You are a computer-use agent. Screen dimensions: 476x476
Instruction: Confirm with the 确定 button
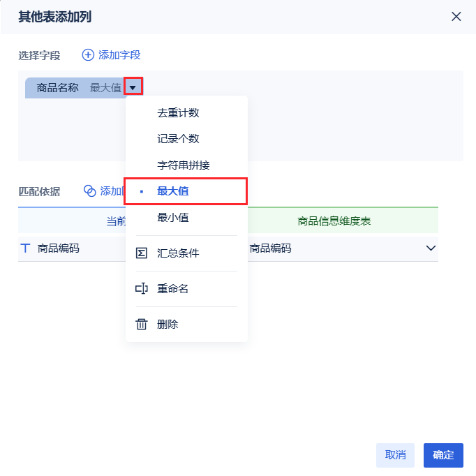(x=443, y=455)
